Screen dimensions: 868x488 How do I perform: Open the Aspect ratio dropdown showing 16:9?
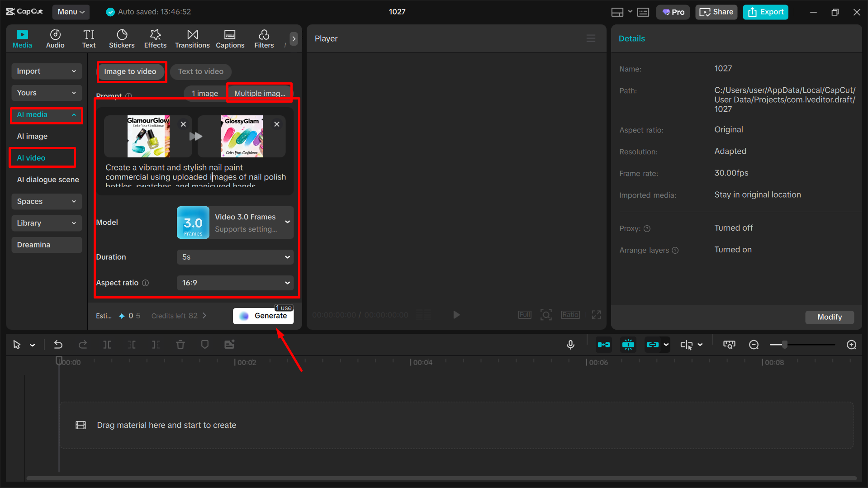point(235,283)
